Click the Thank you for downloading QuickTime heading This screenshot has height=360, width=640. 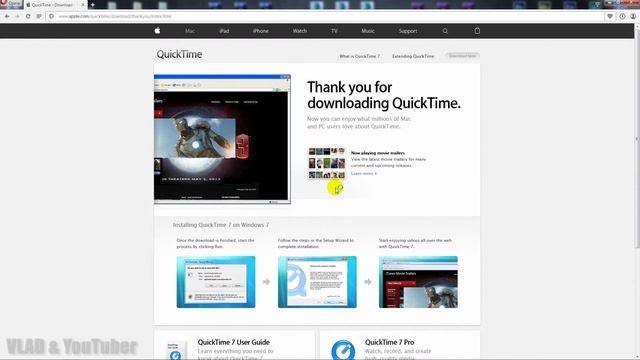click(x=384, y=95)
